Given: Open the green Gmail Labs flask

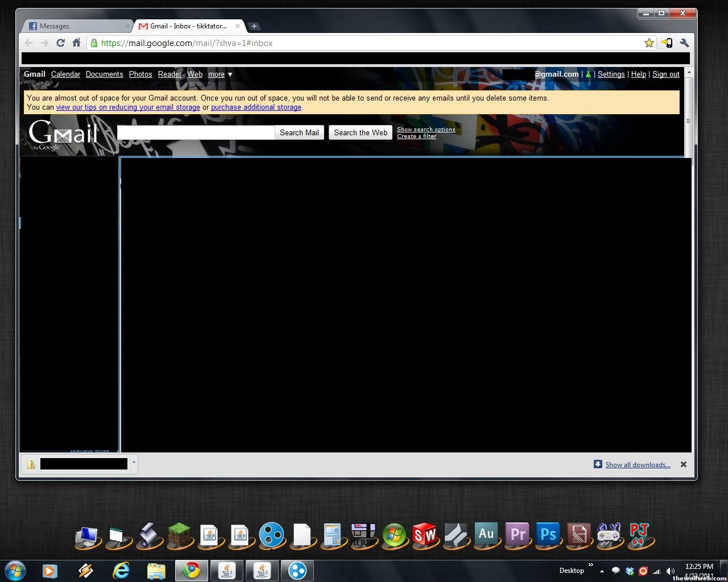Looking at the screenshot, I should coord(588,74).
